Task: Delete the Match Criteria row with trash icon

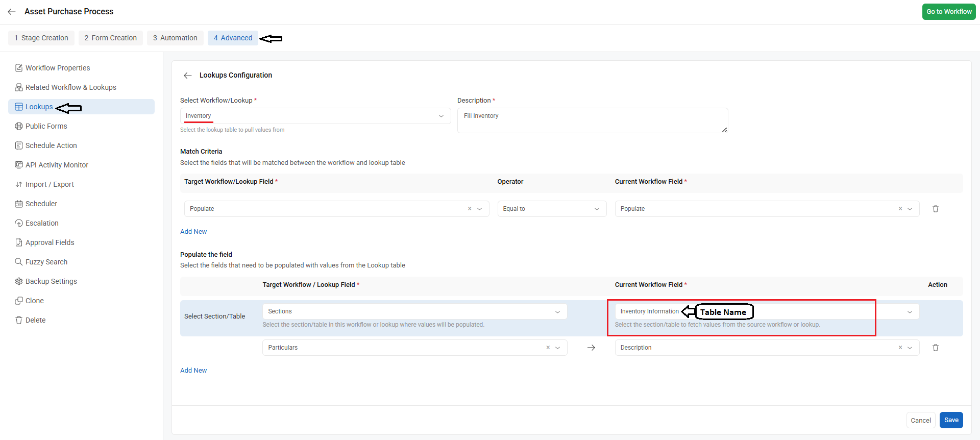Action: click(x=935, y=209)
